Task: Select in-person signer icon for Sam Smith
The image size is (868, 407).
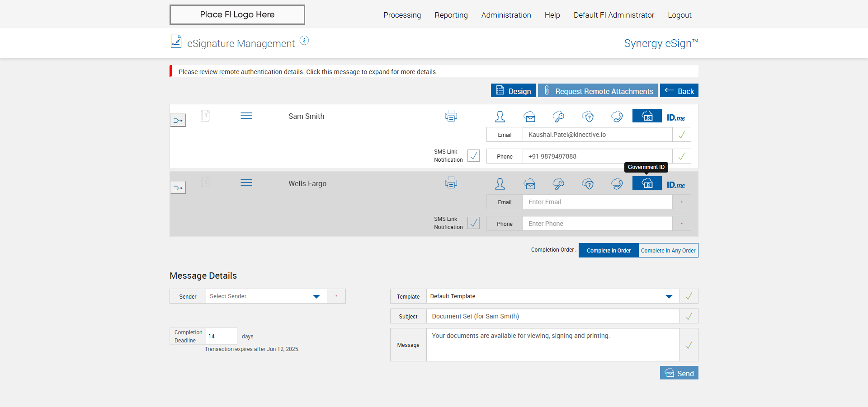Action: click(x=500, y=117)
